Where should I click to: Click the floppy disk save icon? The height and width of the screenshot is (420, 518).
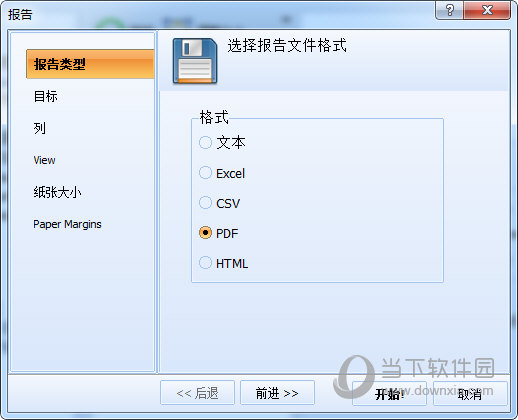point(195,61)
